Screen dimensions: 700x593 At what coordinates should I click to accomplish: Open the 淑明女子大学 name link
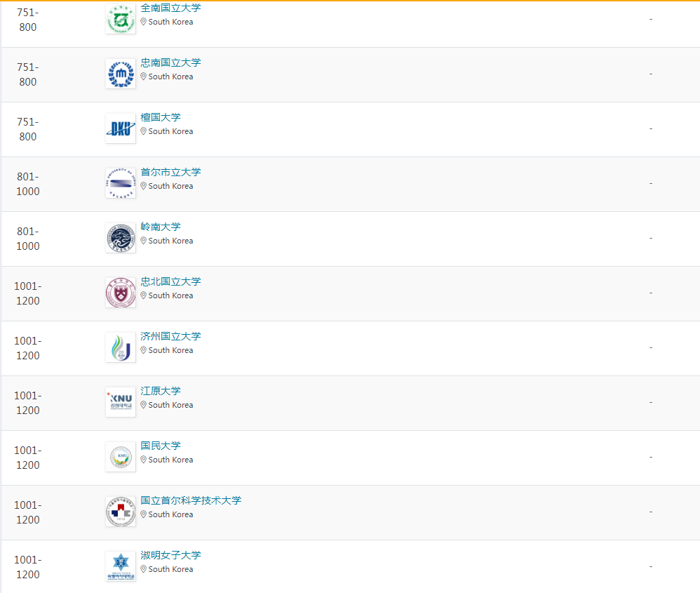[x=172, y=555]
